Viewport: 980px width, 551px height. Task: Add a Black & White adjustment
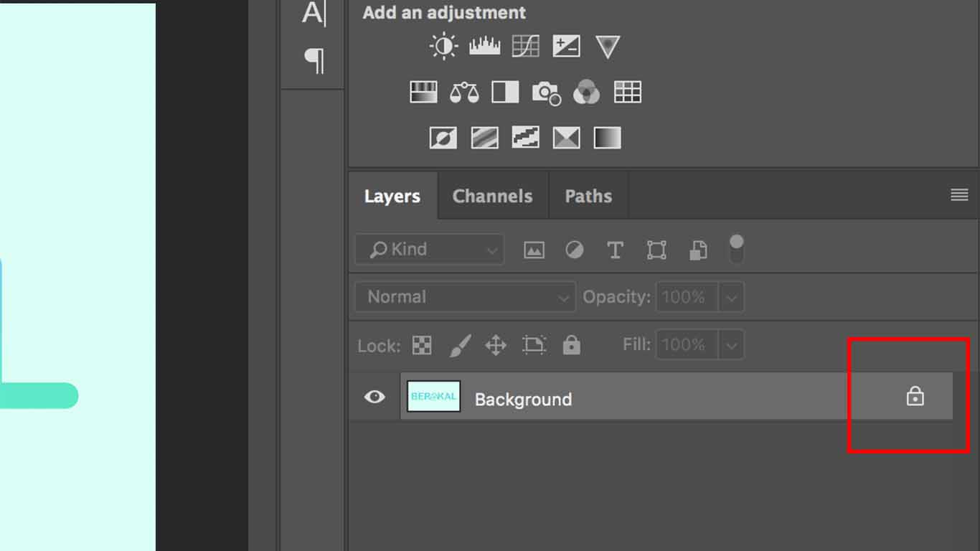505,92
